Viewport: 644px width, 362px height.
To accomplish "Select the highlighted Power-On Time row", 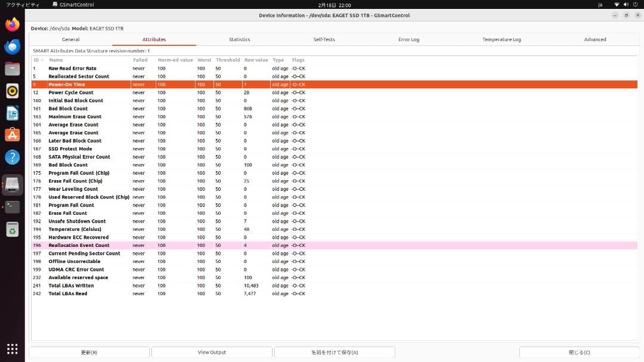I will [335, 84].
